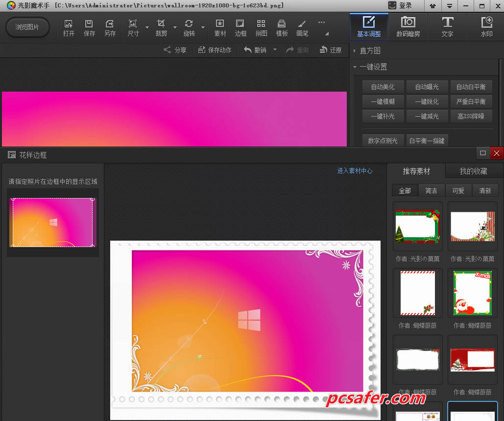
Task: Select the 画笔 brush tool
Action: click(x=302, y=28)
